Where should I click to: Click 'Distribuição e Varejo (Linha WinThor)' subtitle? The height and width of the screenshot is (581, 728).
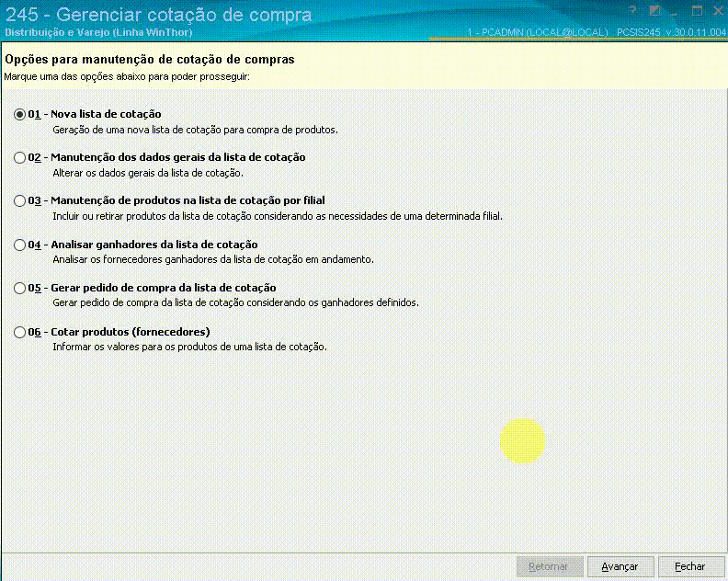98,32
